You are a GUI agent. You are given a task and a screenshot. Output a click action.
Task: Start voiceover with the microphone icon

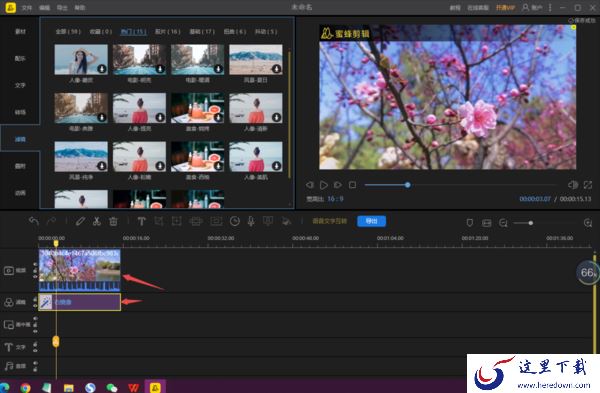[x=251, y=221]
